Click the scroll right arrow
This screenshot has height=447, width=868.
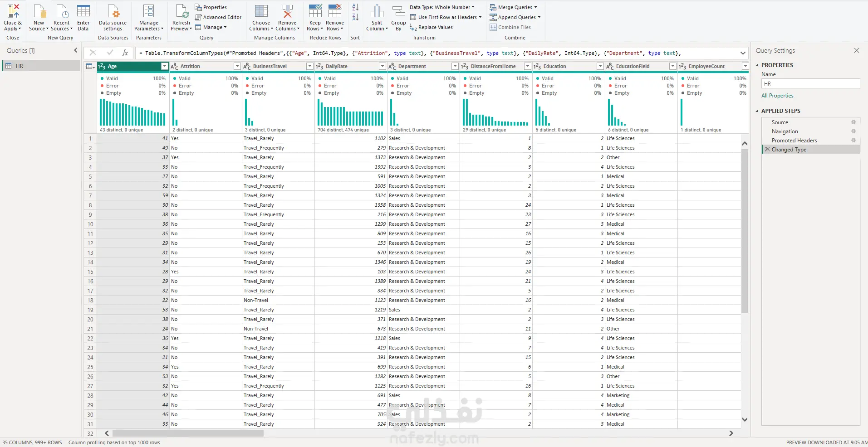click(731, 433)
